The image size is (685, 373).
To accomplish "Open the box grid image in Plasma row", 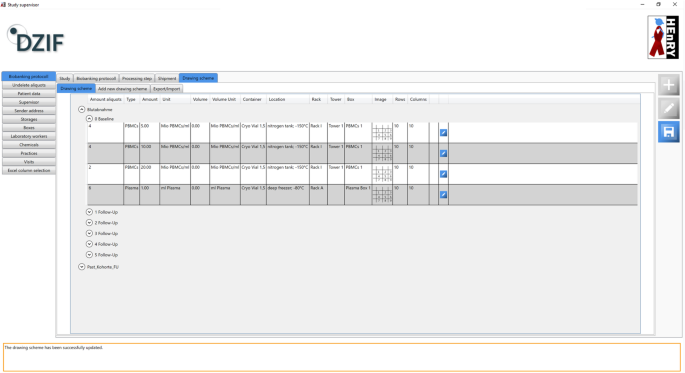I will [x=382, y=195].
